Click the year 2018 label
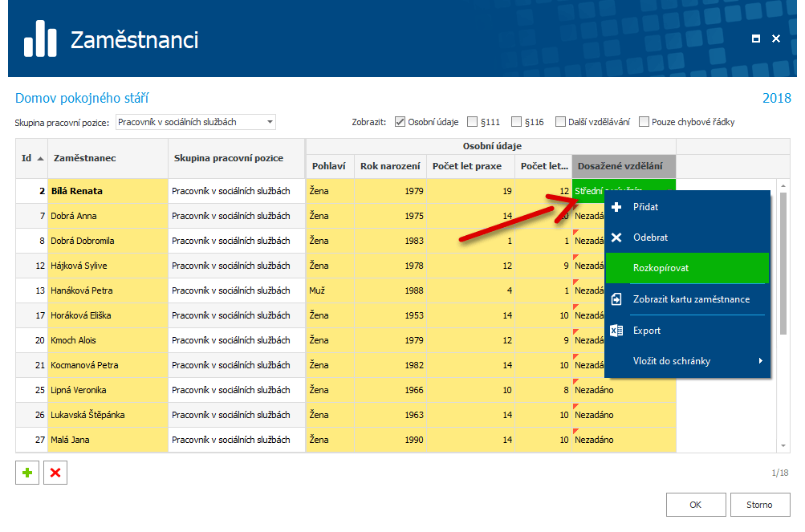Image resolution: width=805 pixels, height=532 pixels. pyautogui.click(x=777, y=98)
